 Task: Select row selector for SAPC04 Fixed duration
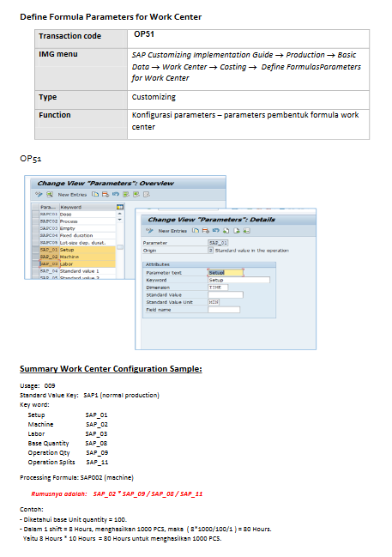coord(35,235)
